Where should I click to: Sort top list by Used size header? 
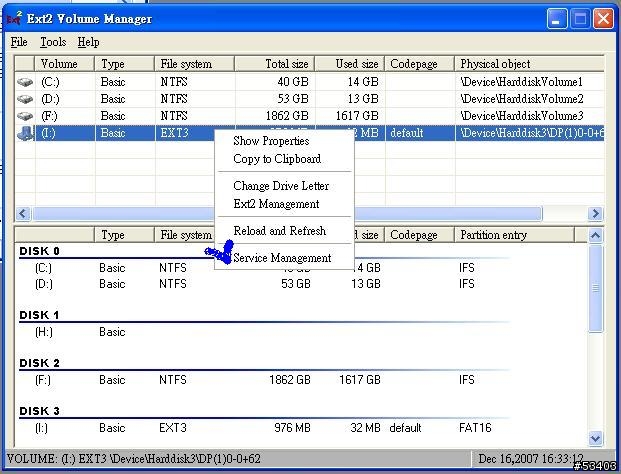coord(350,64)
